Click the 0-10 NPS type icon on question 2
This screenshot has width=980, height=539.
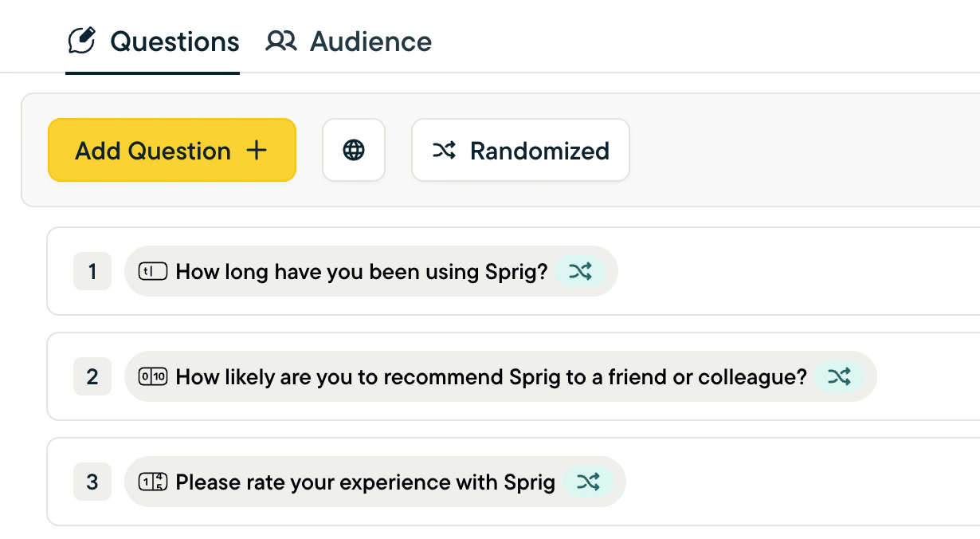(x=153, y=377)
